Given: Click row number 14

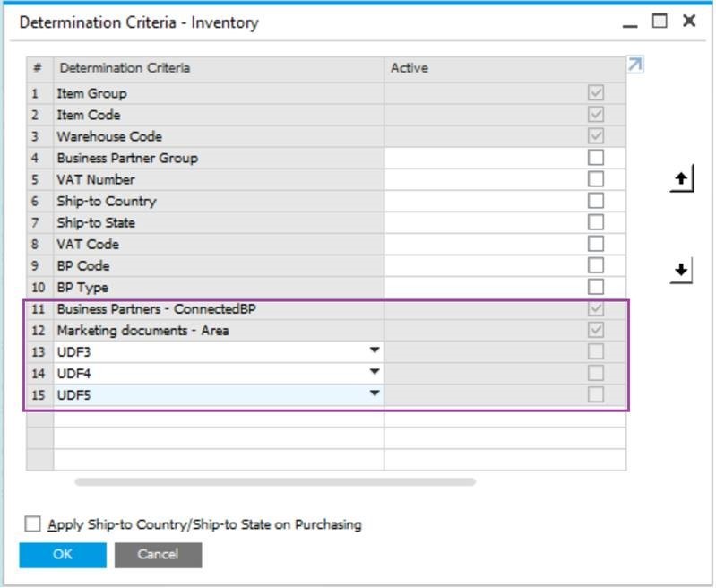Looking at the screenshot, I should click(x=39, y=374).
